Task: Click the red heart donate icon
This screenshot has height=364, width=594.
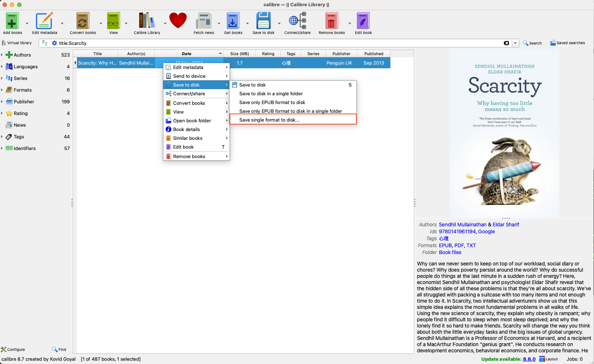Action: pos(178,20)
